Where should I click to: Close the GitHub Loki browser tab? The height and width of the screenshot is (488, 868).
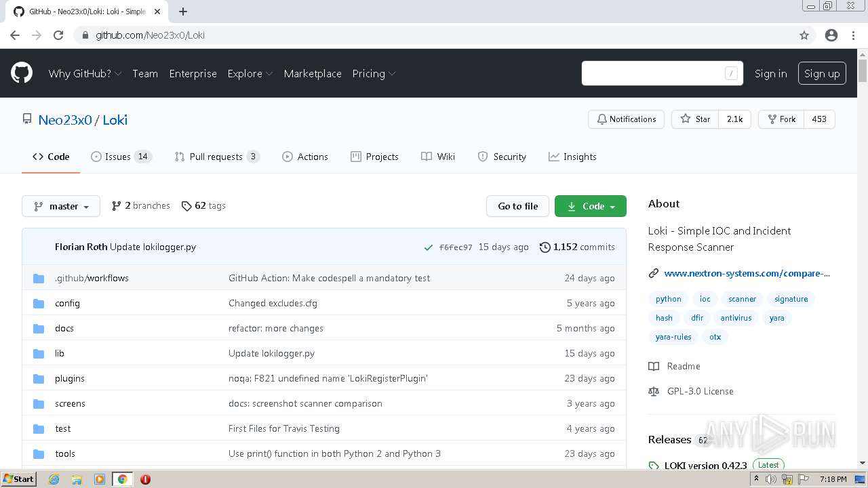(x=158, y=12)
